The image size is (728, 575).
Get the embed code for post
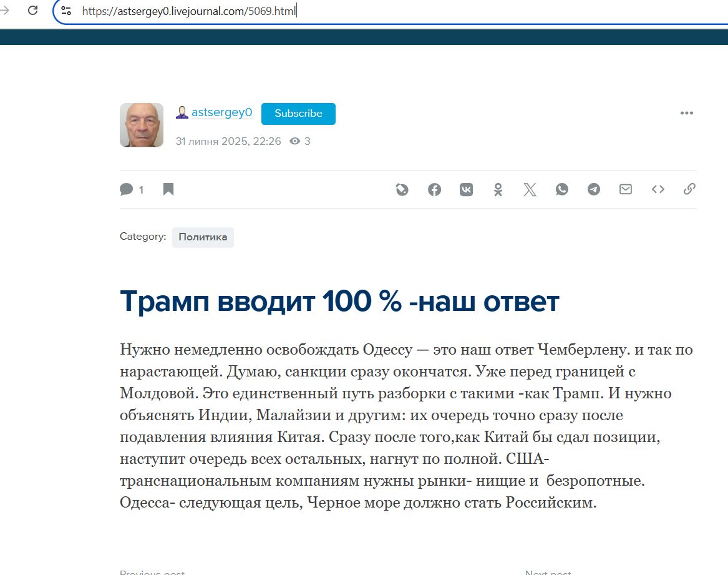pyautogui.click(x=658, y=189)
